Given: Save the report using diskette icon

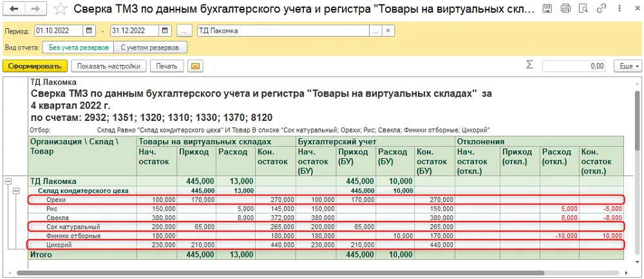Looking at the screenshot, I should [x=547, y=8].
